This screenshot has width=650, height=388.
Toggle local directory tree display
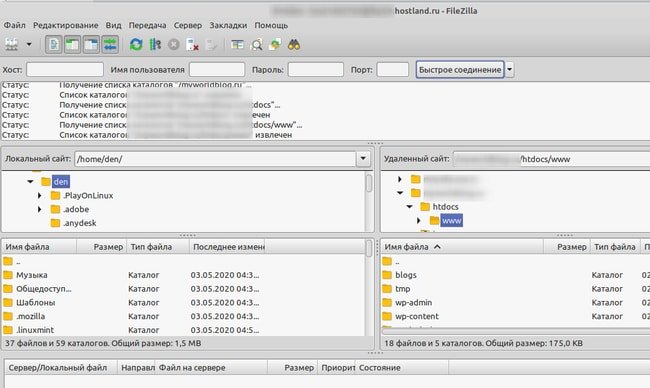click(x=73, y=44)
